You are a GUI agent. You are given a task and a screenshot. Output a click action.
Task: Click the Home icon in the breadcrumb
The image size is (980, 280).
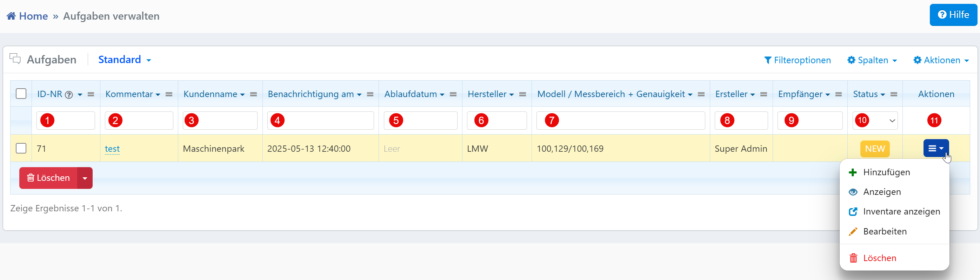tap(11, 16)
